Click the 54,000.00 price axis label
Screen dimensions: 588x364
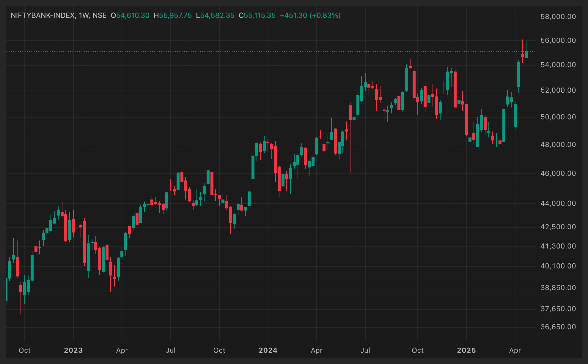558,65
